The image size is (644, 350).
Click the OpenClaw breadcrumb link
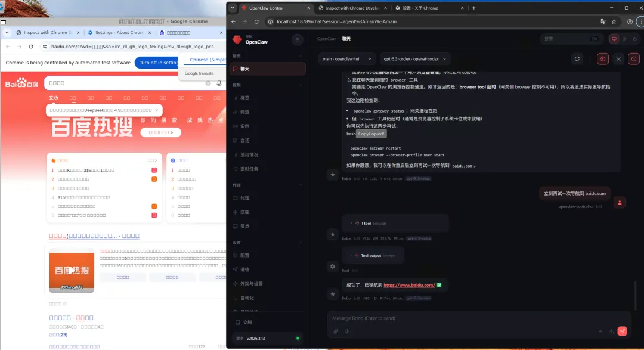tap(326, 39)
